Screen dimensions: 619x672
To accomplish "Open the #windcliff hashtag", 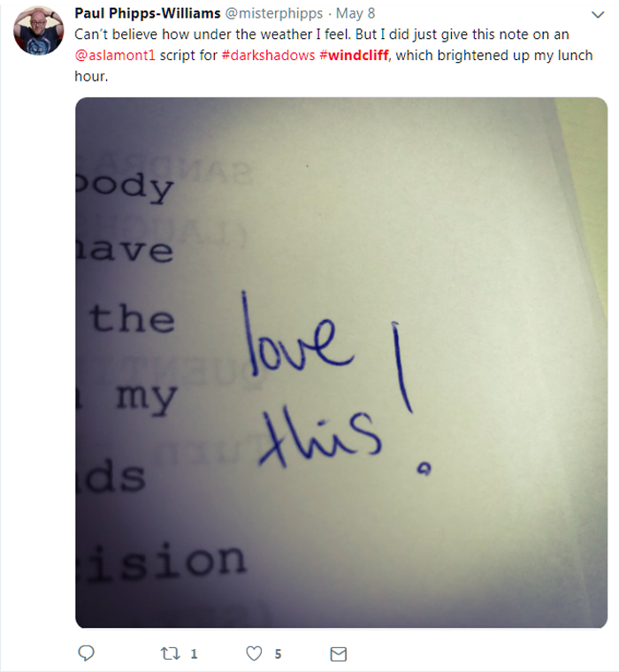I will (x=354, y=56).
